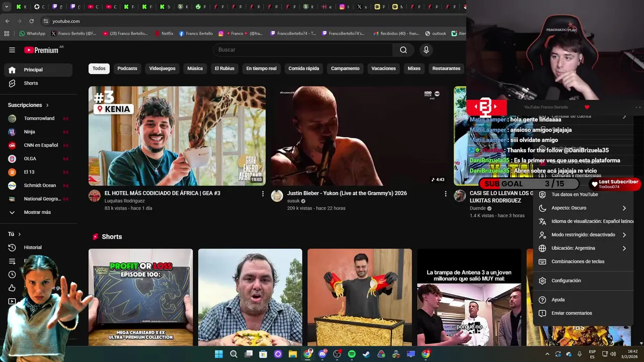The width and height of the screenshot is (644, 362).
Task: Open Historial in the sidebar
Action: (x=38, y=247)
